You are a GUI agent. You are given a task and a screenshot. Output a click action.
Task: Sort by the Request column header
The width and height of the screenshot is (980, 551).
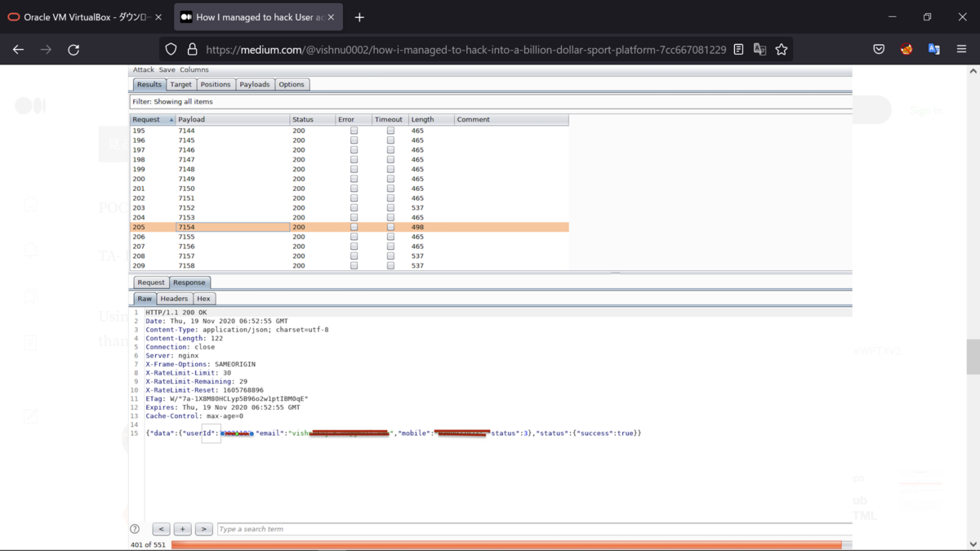(153, 119)
